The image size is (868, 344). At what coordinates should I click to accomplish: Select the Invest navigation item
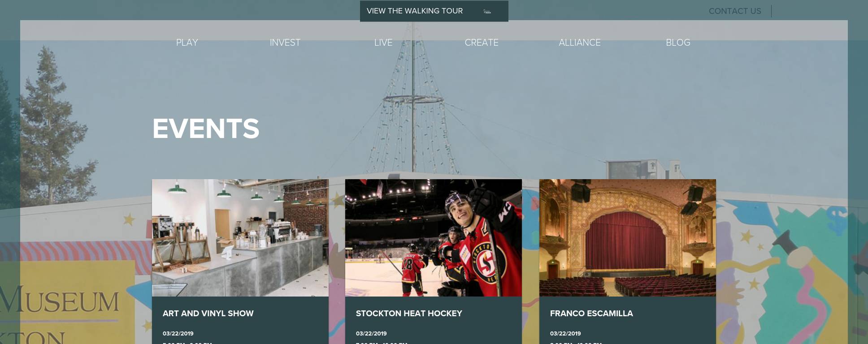pos(285,43)
